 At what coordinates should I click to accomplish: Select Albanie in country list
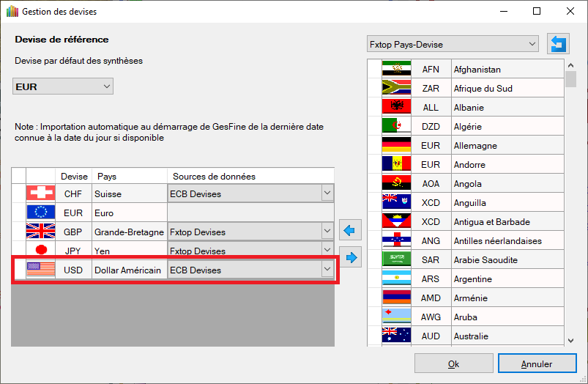tap(507, 107)
